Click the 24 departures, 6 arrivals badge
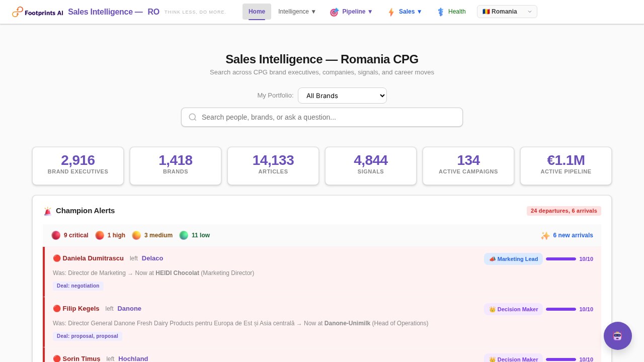644x362 pixels. click(x=564, y=211)
